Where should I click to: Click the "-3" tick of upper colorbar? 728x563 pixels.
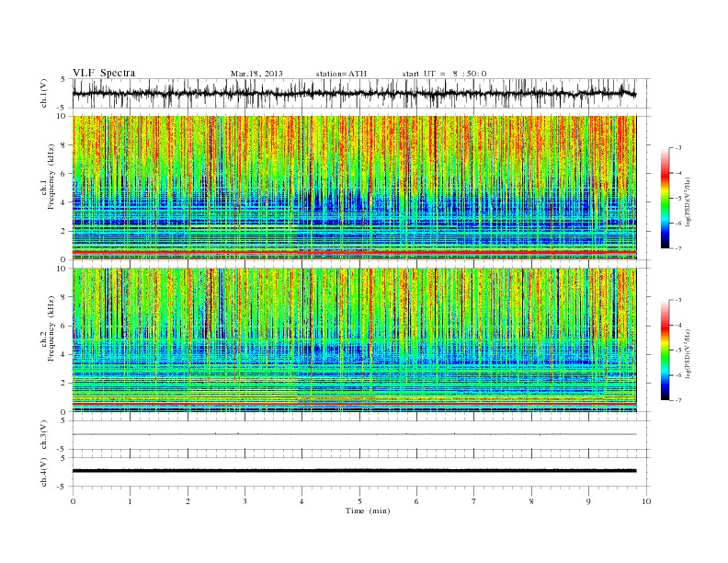[x=678, y=148]
